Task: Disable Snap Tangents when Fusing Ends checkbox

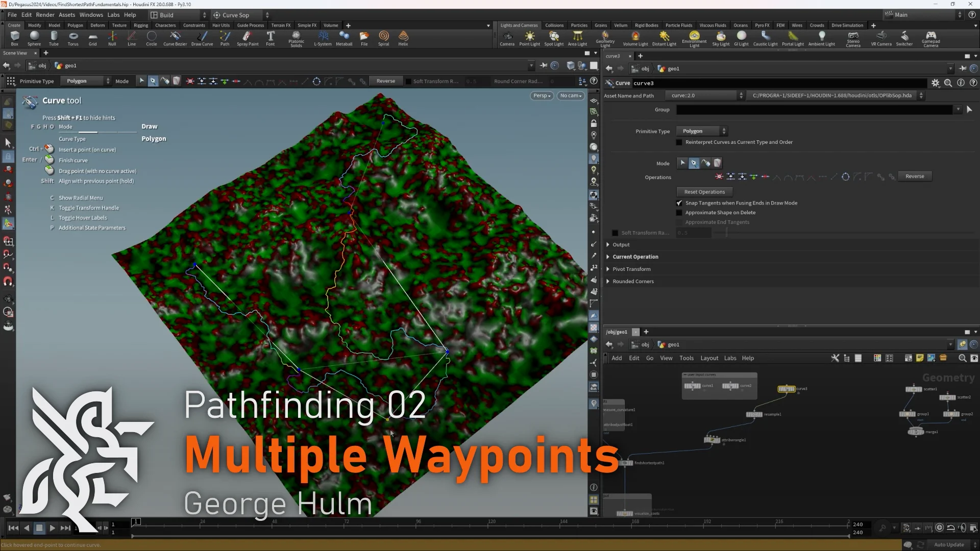Action: click(679, 203)
